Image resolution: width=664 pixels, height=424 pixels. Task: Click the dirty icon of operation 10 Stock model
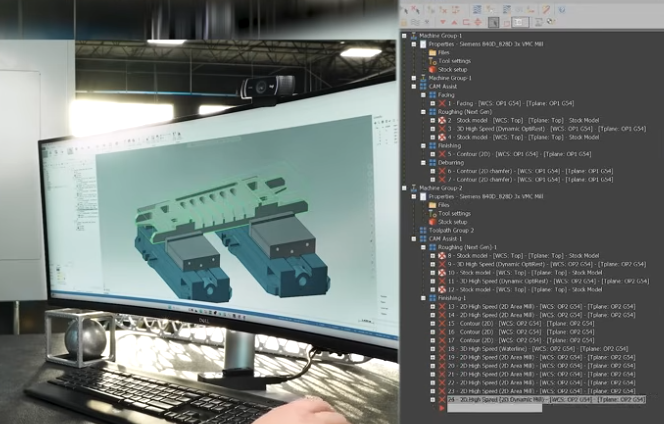pyautogui.click(x=442, y=273)
